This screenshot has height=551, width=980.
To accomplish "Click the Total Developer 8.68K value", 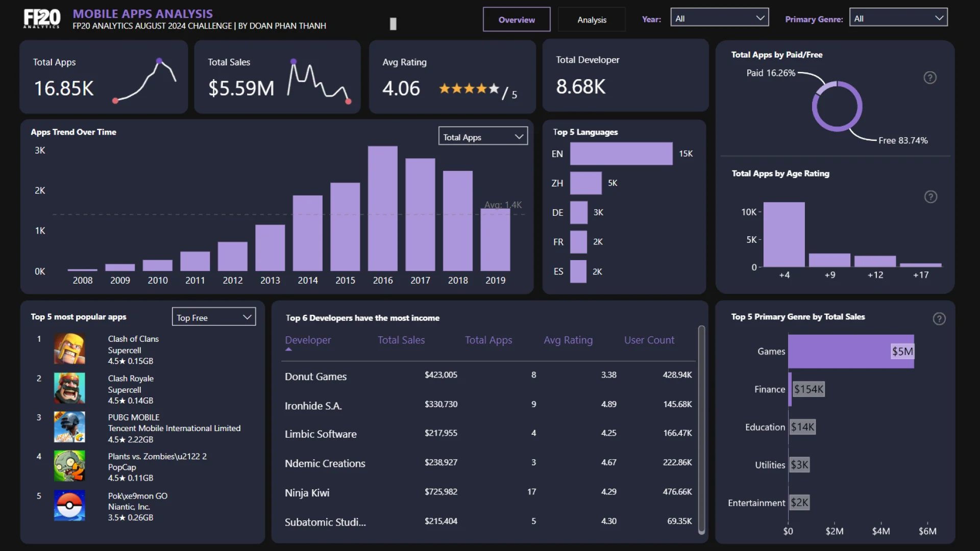I will (x=580, y=87).
